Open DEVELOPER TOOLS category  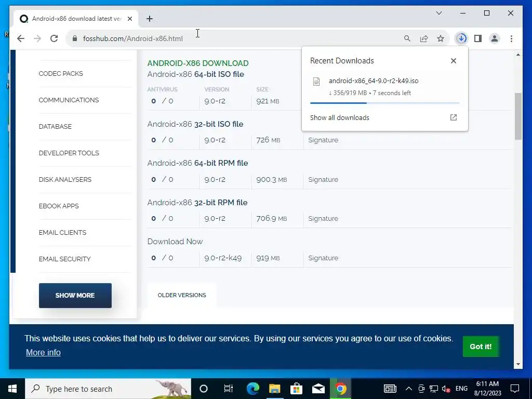(69, 153)
